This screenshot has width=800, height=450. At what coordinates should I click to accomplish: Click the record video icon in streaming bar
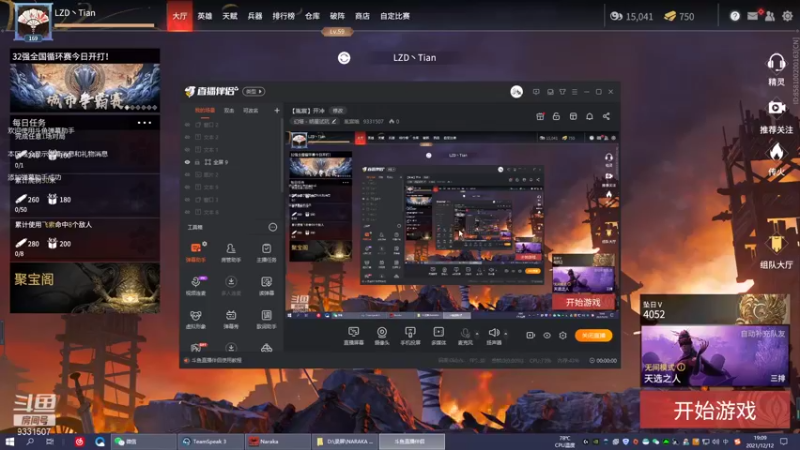(x=531, y=335)
